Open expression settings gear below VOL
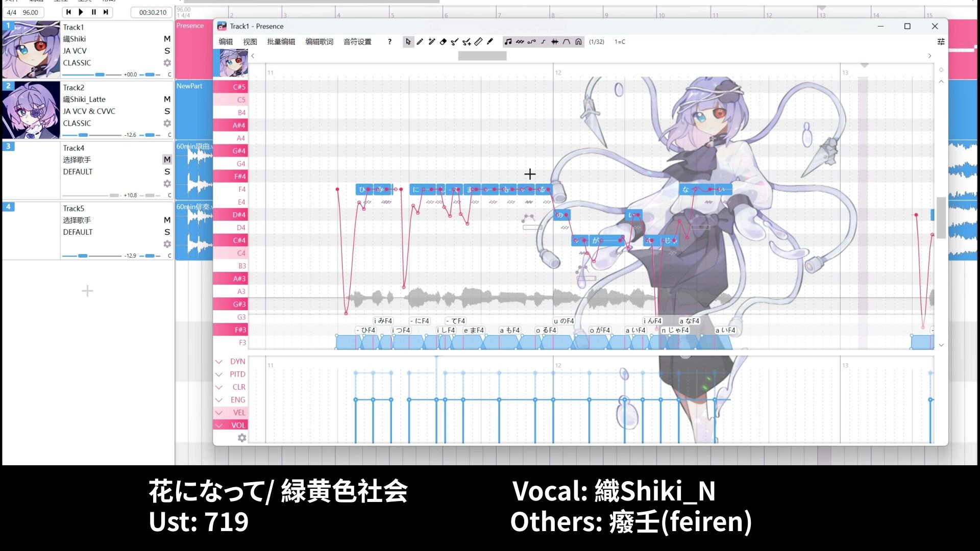Viewport: 980px width, 551px height. (242, 438)
